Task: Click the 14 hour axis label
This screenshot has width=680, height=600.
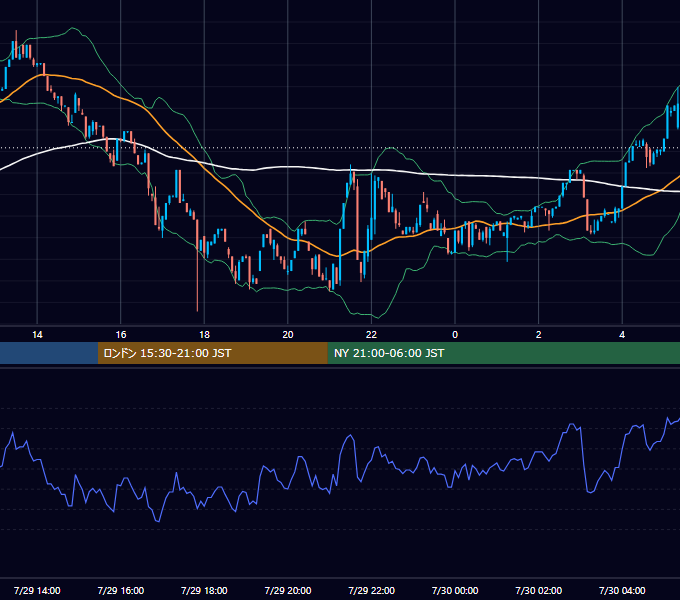Action: tap(37, 335)
